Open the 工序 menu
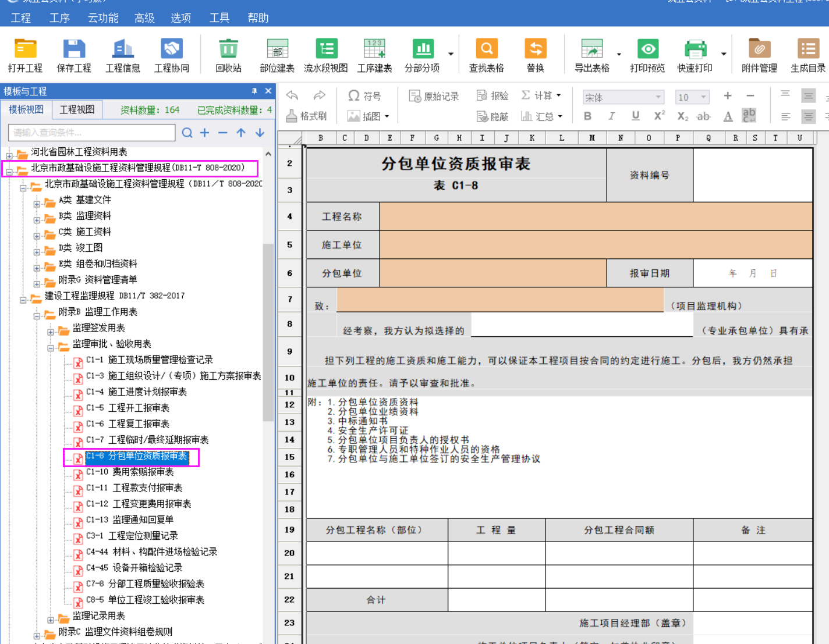Screen dimensions: 829x644 tap(59, 18)
